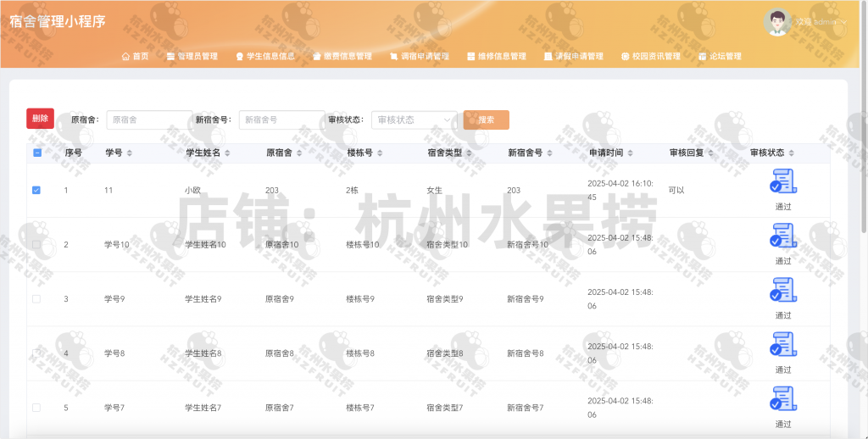Viewport: 868px width, 439px height.
Task: Sort by 原宿舍 column arrows
Action: (299, 153)
